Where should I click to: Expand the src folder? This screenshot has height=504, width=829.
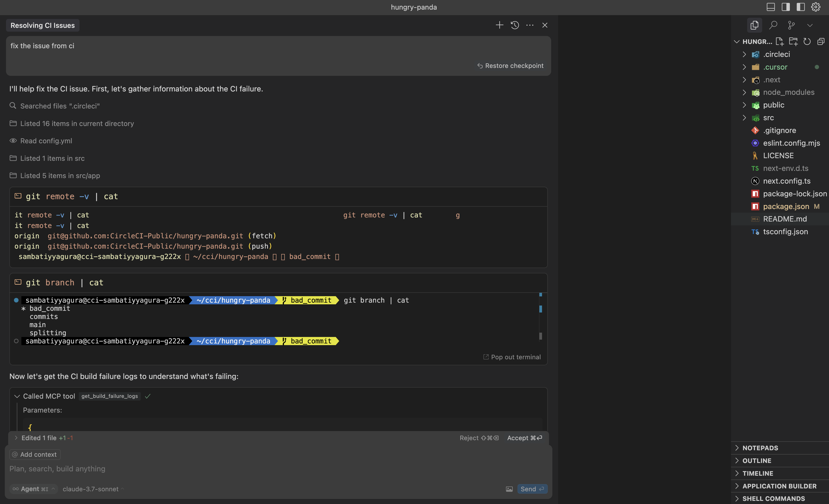coord(744,118)
